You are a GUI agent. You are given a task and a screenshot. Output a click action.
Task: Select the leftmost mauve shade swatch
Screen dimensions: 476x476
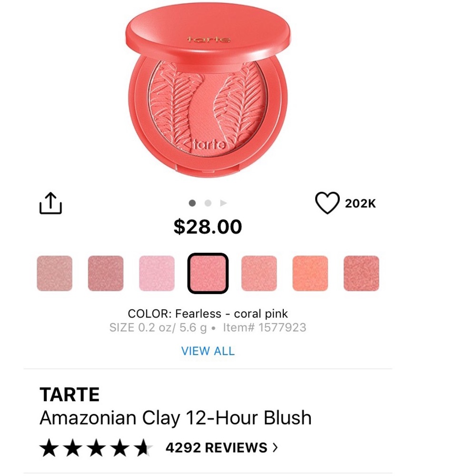(x=54, y=272)
